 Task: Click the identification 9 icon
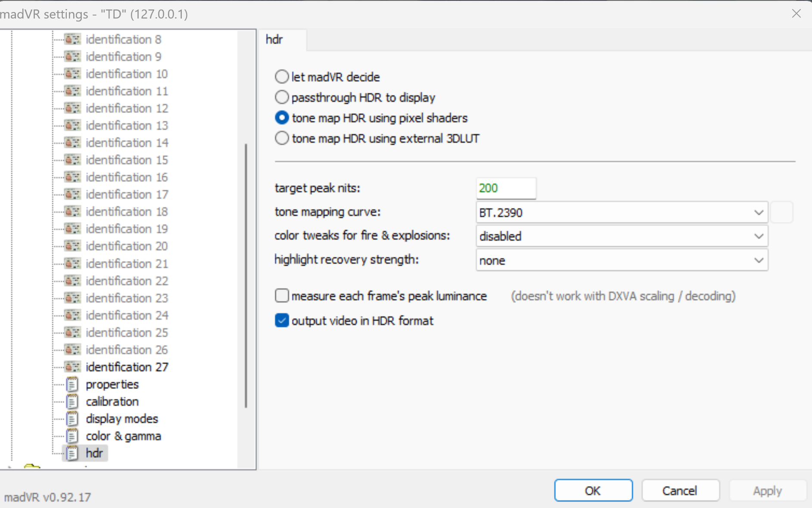point(72,56)
